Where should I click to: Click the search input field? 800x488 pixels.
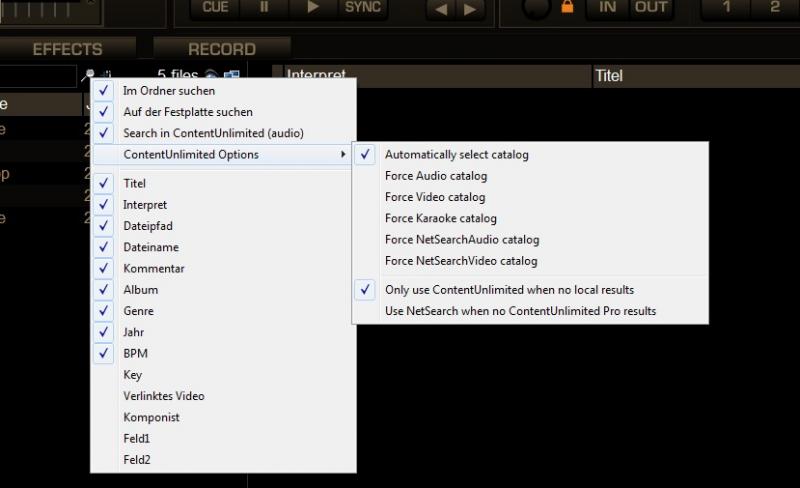[38, 77]
